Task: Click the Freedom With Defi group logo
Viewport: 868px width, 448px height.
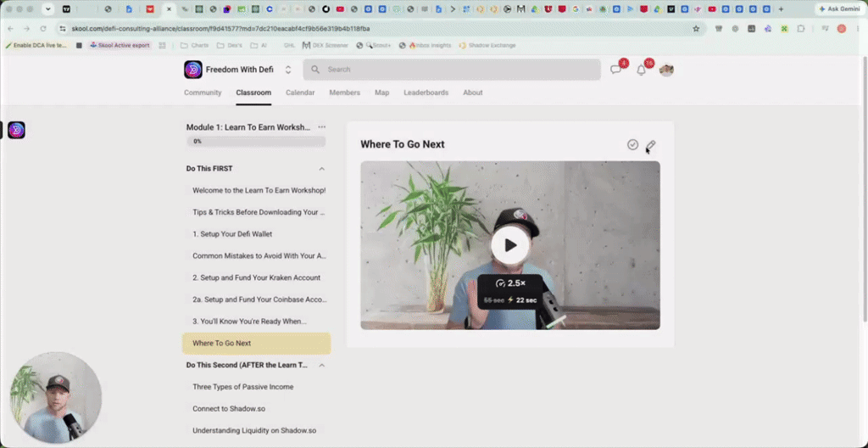Action: click(x=193, y=70)
